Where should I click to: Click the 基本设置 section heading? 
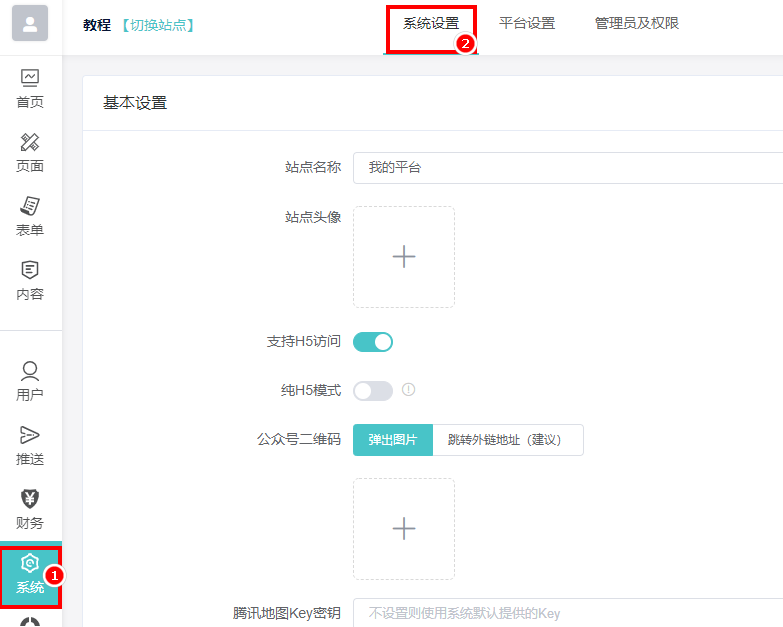pos(135,103)
